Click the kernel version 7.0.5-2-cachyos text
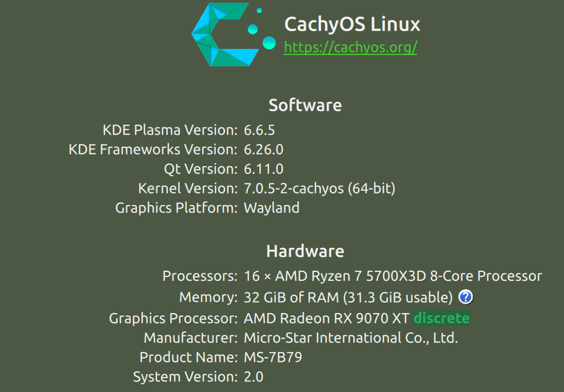Screen dimensions: 564x392 pos(294,188)
